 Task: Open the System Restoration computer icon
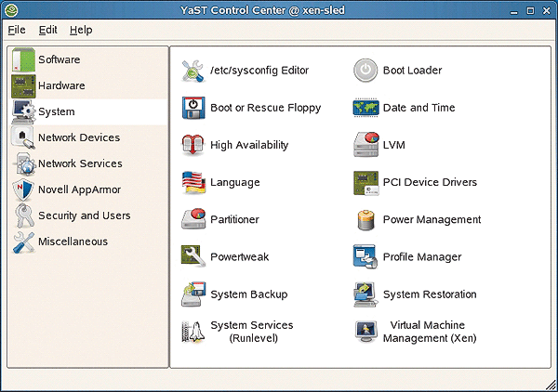365,294
